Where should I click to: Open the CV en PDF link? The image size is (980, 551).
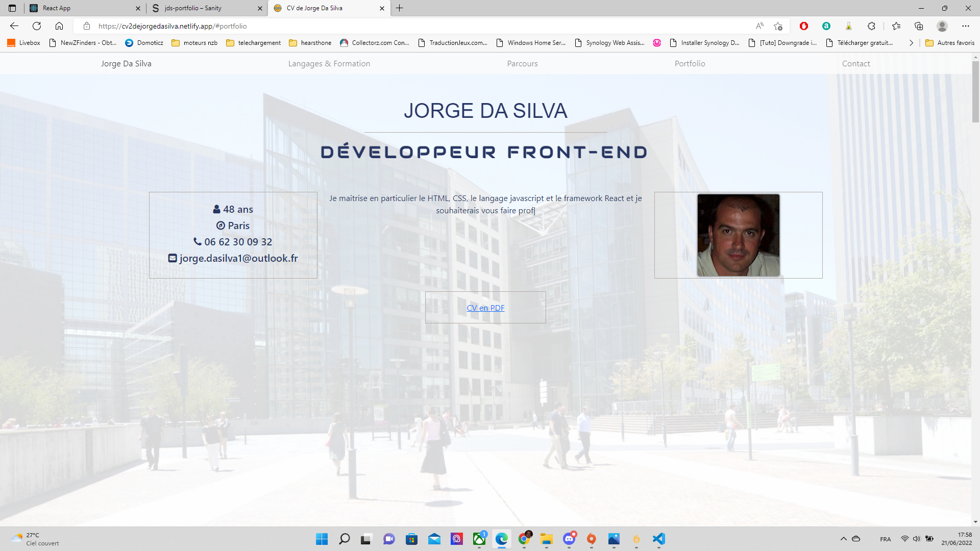[485, 308]
